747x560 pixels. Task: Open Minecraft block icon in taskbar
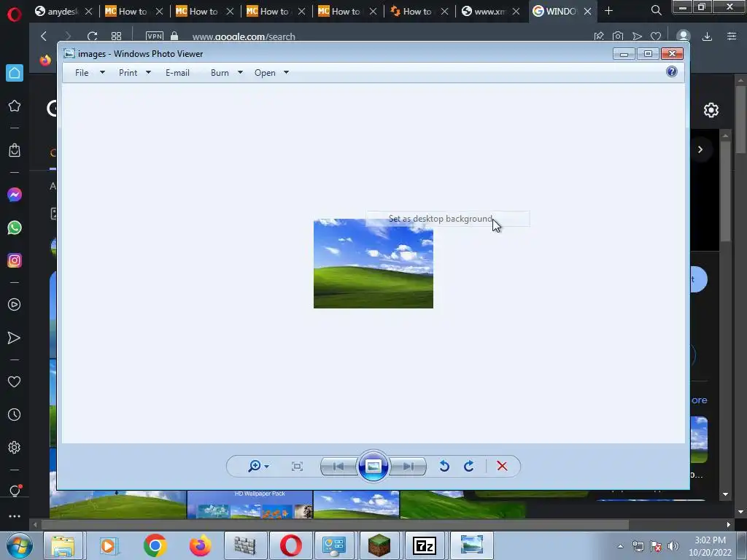379,545
